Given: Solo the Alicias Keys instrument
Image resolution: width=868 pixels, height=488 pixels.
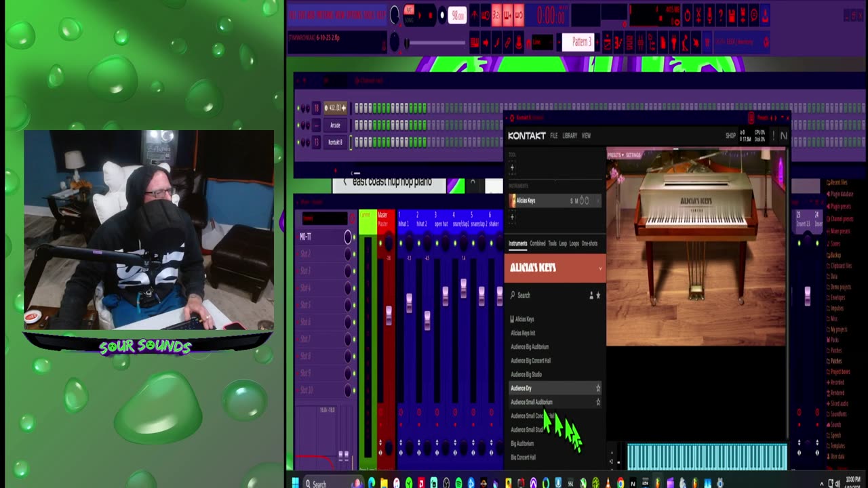Looking at the screenshot, I should tap(572, 201).
